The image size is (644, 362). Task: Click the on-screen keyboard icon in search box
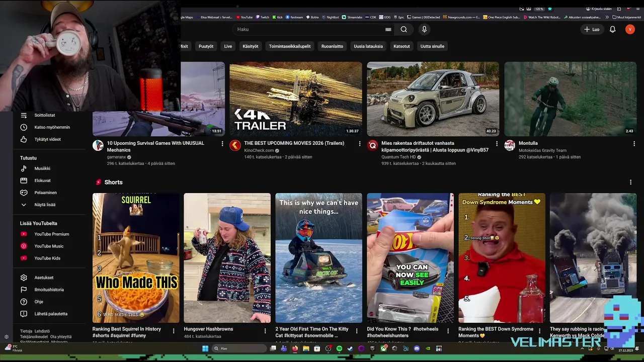click(388, 29)
